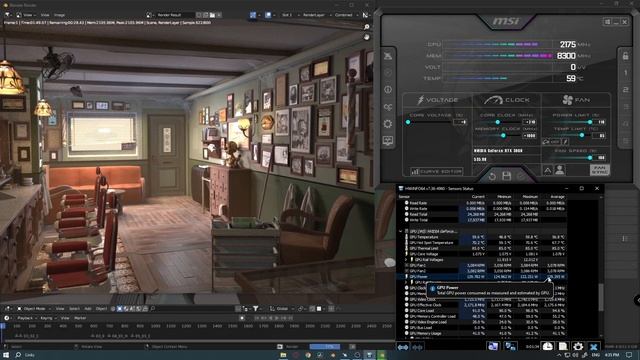Image resolution: width=640 pixels, height=360 pixels.
Task: Expand GPU Rail Voltages in HWiNFO
Action: pos(406,260)
